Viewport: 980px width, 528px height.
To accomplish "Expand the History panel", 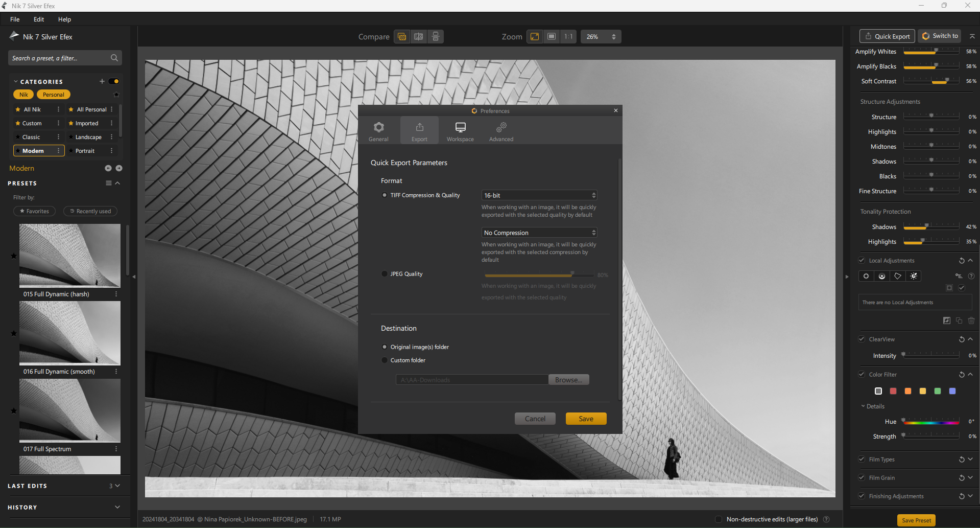I will tap(117, 507).
